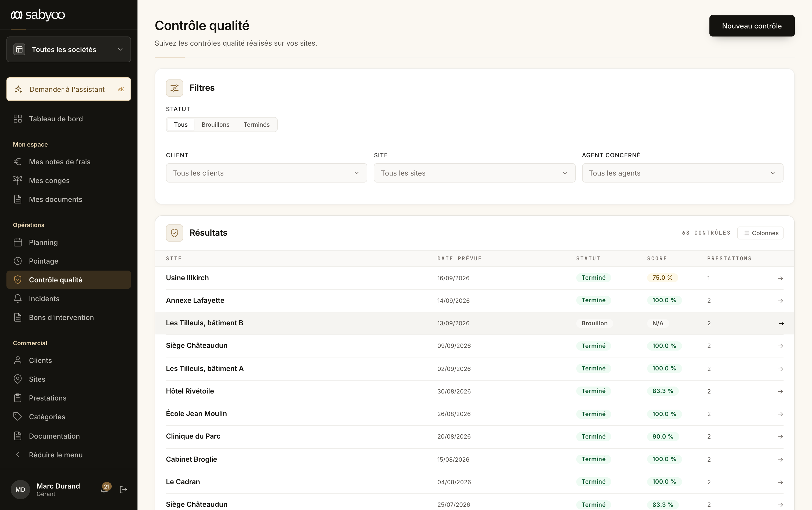This screenshot has height=510, width=812.
Task: Filter by Terminés status
Action: (x=257, y=124)
